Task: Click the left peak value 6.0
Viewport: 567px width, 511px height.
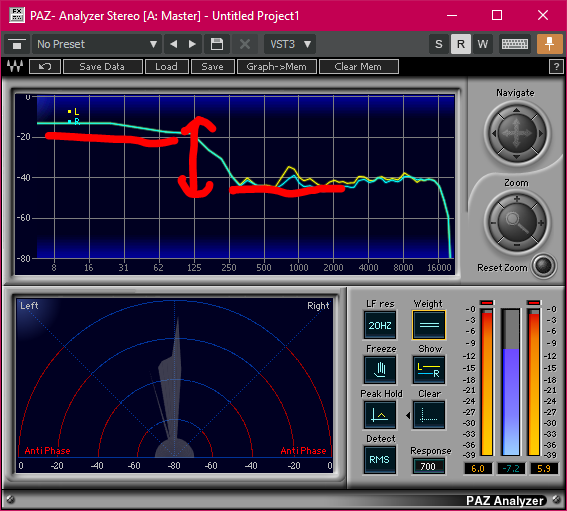Action: click(478, 468)
